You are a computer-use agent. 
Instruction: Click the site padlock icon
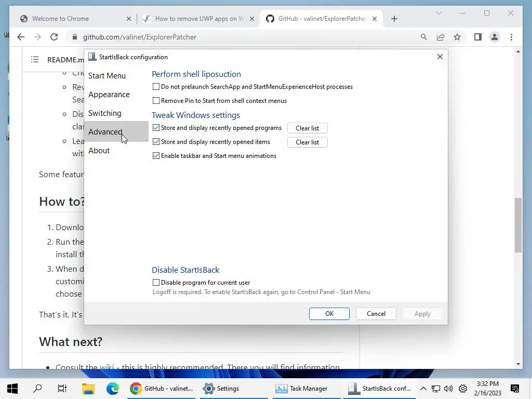pos(75,37)
